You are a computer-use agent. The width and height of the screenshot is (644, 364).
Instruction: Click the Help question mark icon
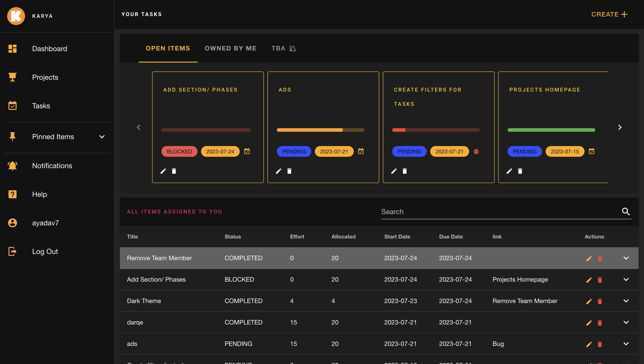tap(13, 194)
